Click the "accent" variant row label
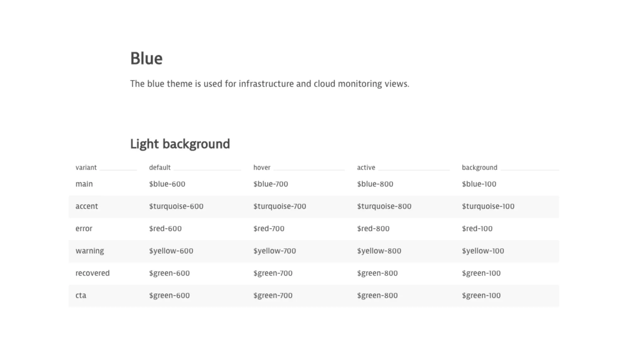The height and width of the screenshot is (362, 644). (x=86, y=206)
